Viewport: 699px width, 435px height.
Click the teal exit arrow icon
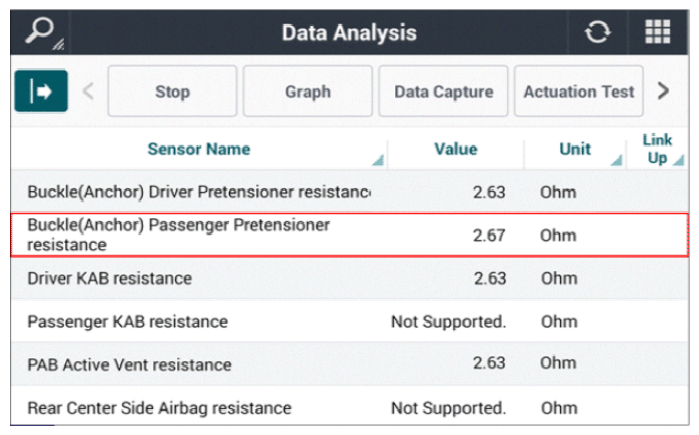[x=41, y=91]
